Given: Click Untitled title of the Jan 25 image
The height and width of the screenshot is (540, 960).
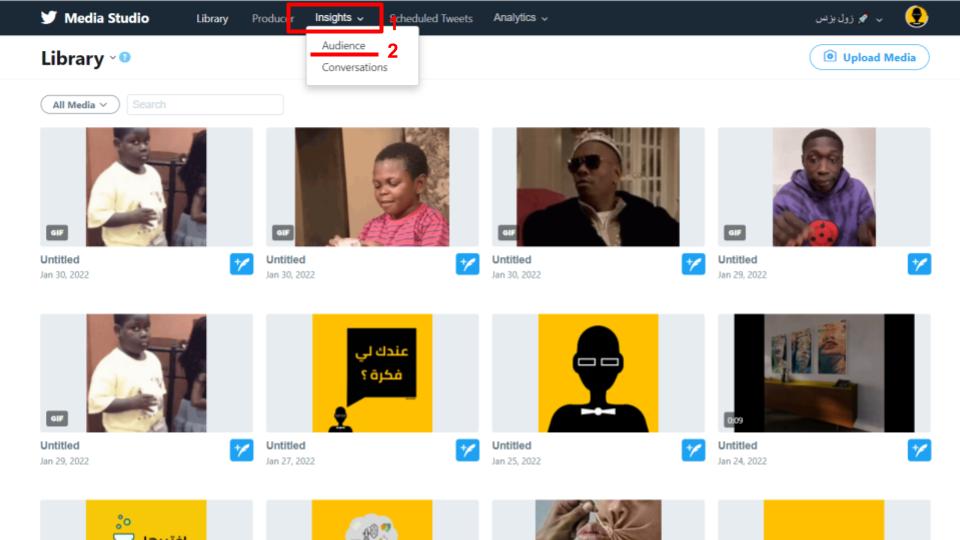Looking at the screenshot, I should (x=511, y=446).
